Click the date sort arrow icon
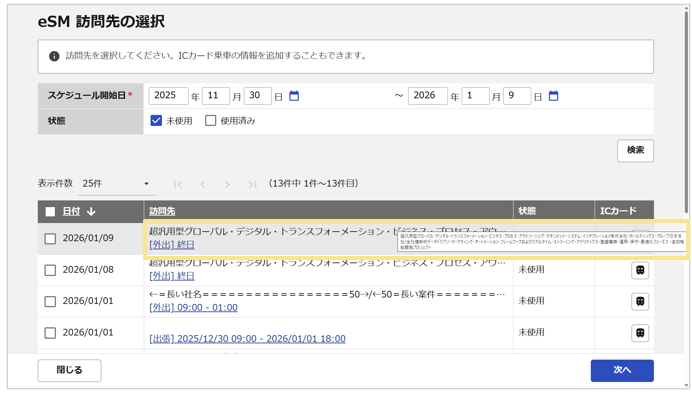The width and height of the screenshot is (692, 394). (91, 212)
